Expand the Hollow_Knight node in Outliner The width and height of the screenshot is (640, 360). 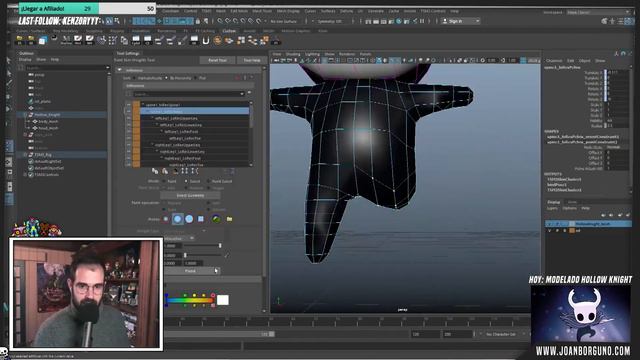coord(25,115)
